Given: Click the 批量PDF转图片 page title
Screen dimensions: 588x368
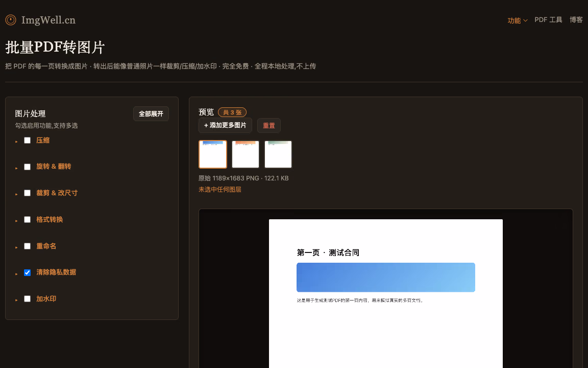Looking at the screenshot, I should point(55,48).
